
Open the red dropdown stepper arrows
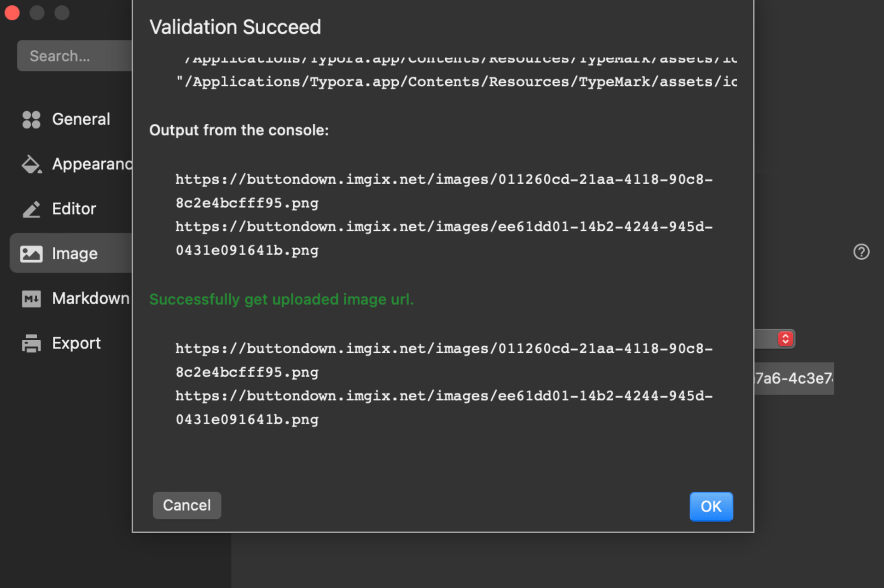point(785,339)
